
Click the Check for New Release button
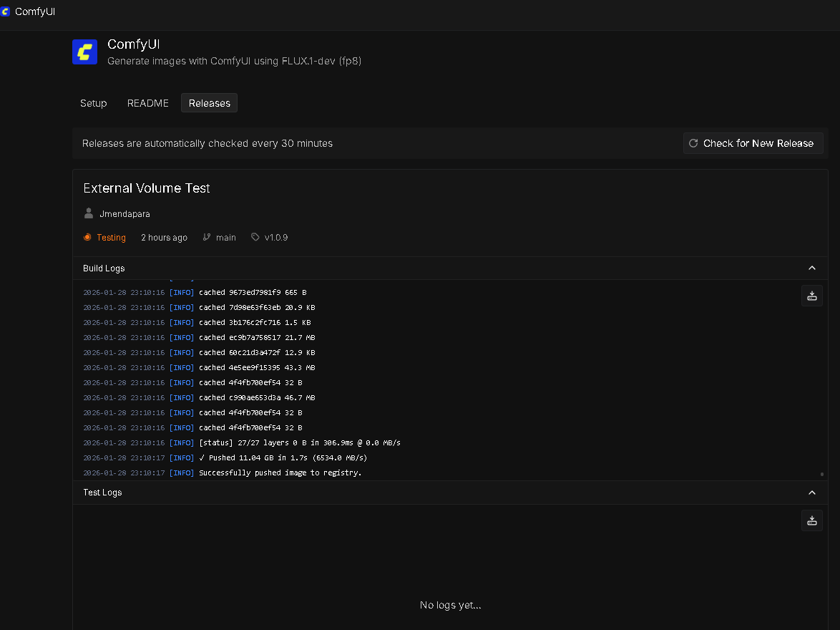click(753, 143)
